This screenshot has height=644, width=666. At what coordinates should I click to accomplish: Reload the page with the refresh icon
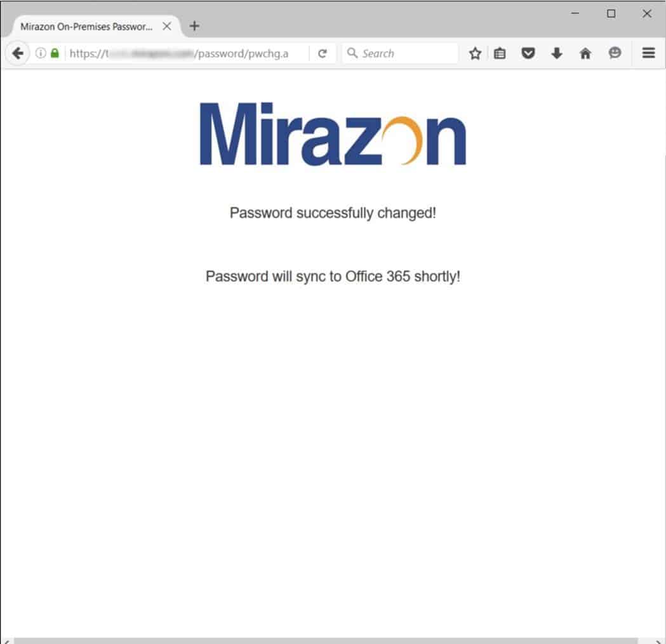tap(323, 53)
